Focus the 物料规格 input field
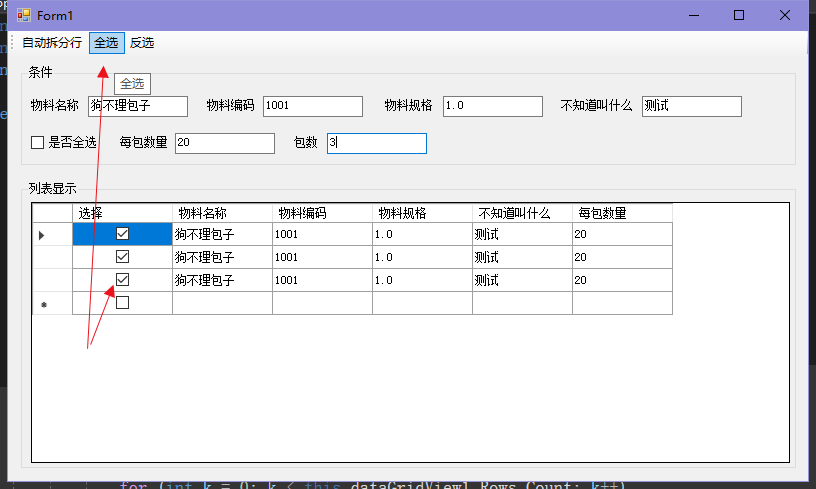 pos(493,106)
